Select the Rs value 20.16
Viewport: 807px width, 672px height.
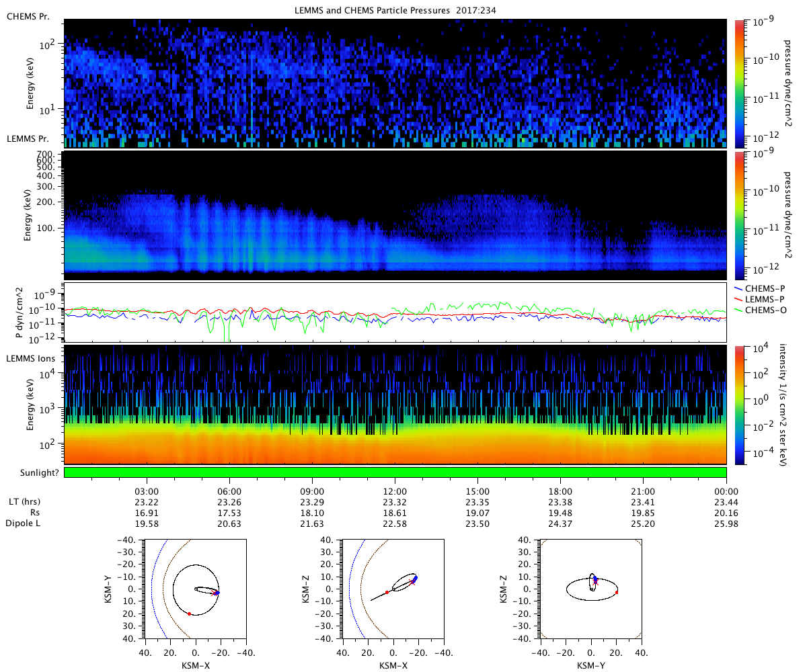pyautogui.click(x=727, y=512)
